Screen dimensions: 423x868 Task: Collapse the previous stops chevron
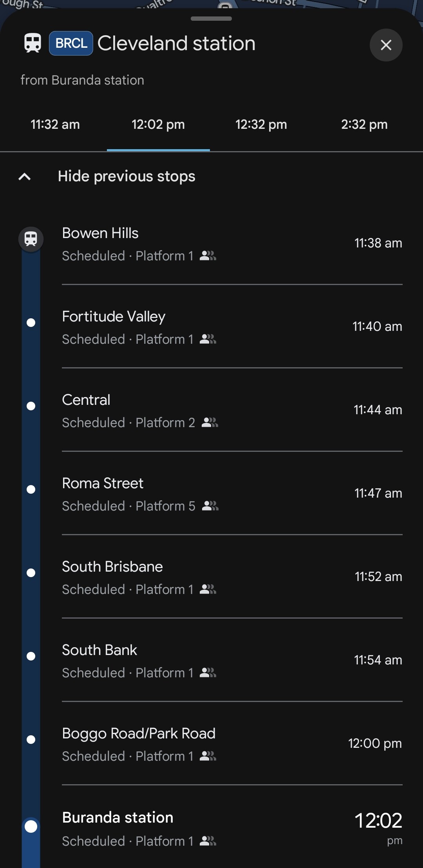25,177
